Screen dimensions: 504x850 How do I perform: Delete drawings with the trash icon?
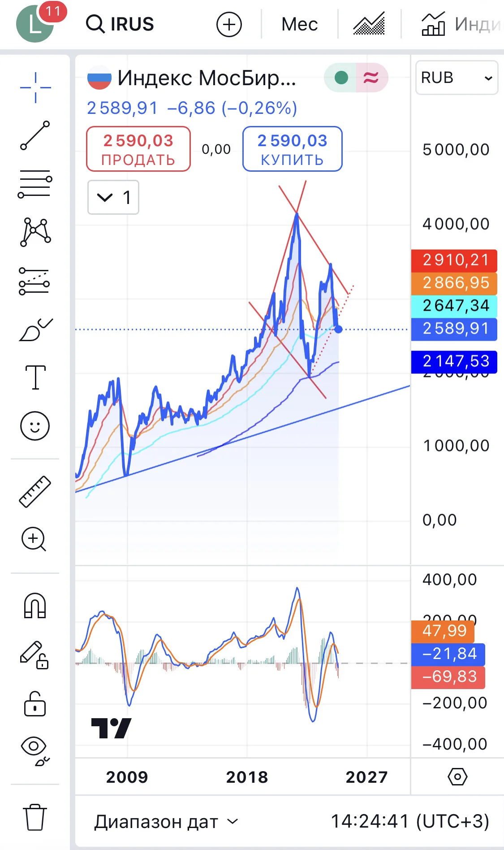(x=35, y=817)
